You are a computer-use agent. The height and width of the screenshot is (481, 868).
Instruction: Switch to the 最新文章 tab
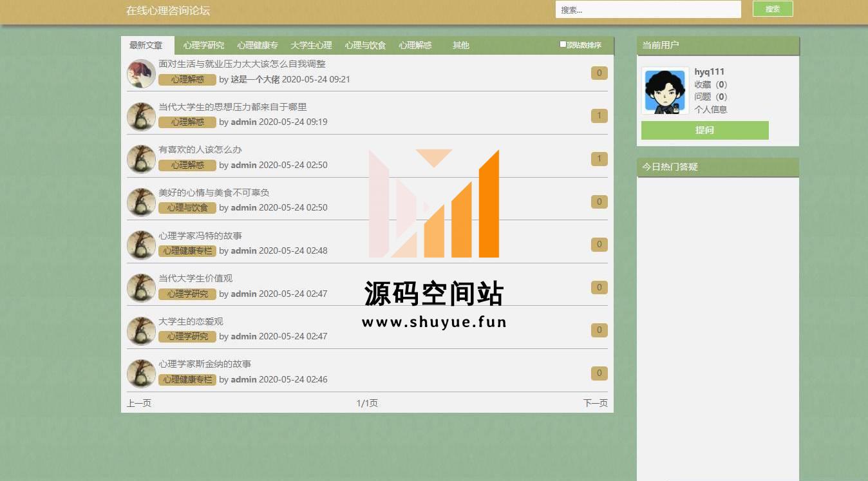pos(147,45)
